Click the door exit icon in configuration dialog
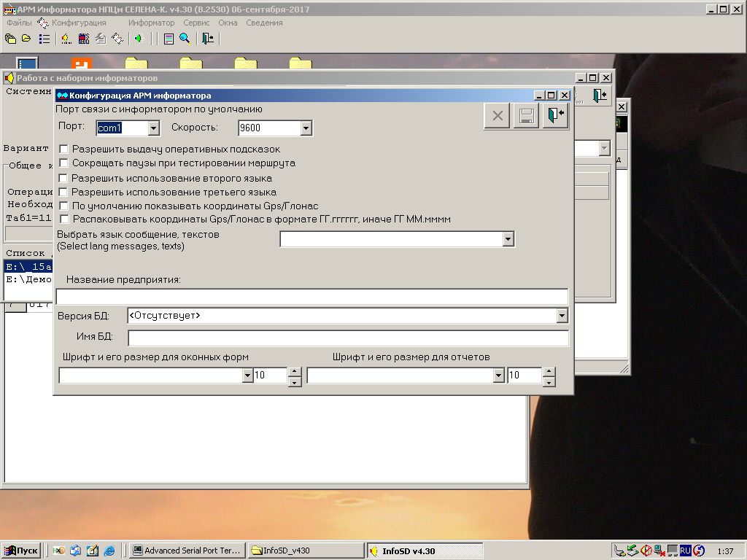747x560 pixels. click(x=555, y=116)
